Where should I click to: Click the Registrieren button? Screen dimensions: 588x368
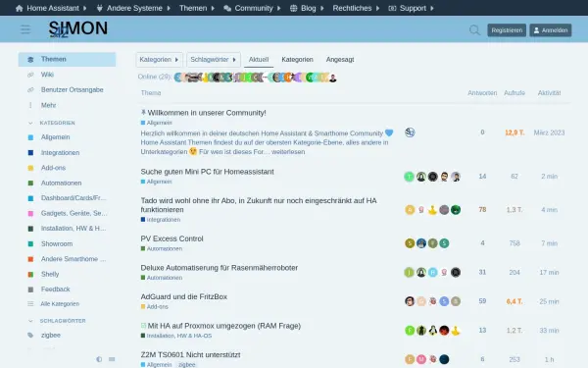click(x=507, y=30)
